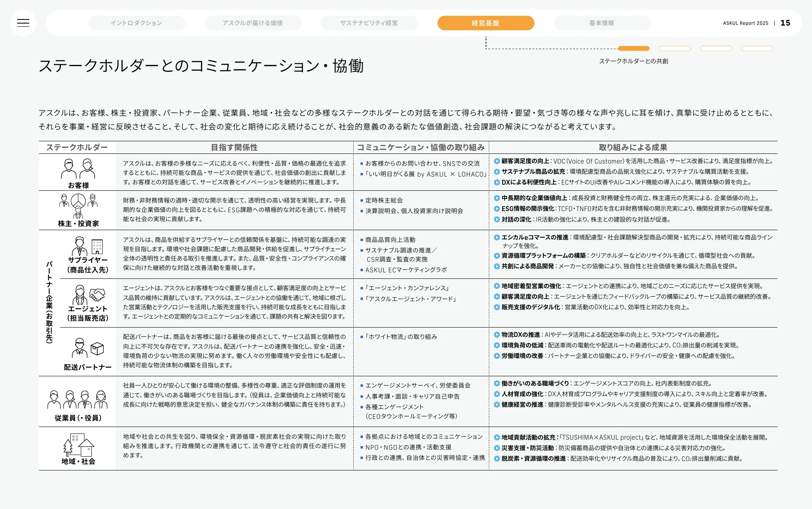
Task: Click 人事考課・面談・キャリア自己申告 item
Action: click(412, 397)
